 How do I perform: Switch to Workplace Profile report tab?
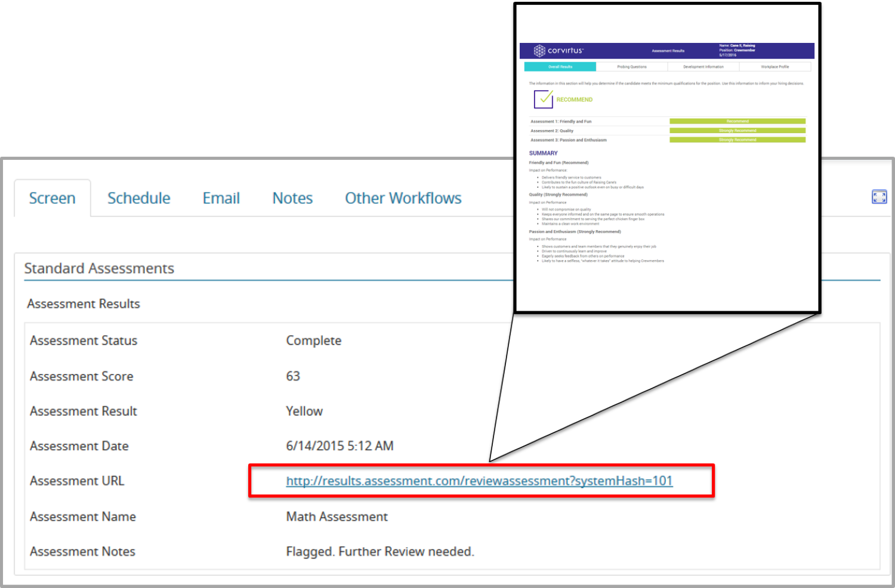(774, 67)
